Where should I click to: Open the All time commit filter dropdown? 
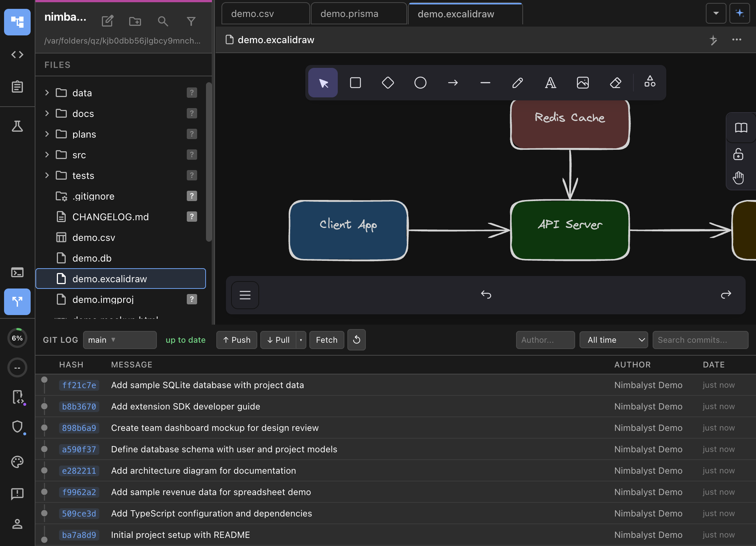click(614, 340)
